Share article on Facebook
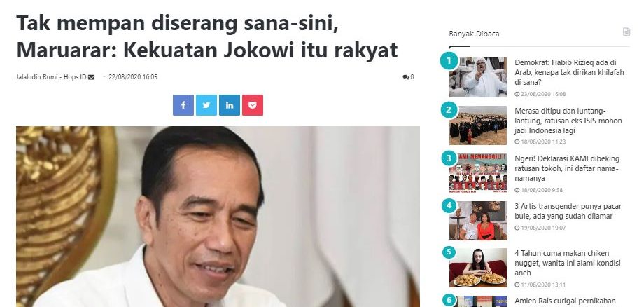Image resolution: width=644 pixels, height=307 pixels. (x=183, y=105)
